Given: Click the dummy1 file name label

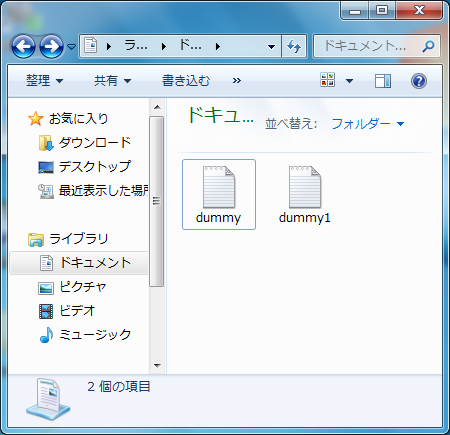Looking at the screenshot, I should tap(305, 218).
